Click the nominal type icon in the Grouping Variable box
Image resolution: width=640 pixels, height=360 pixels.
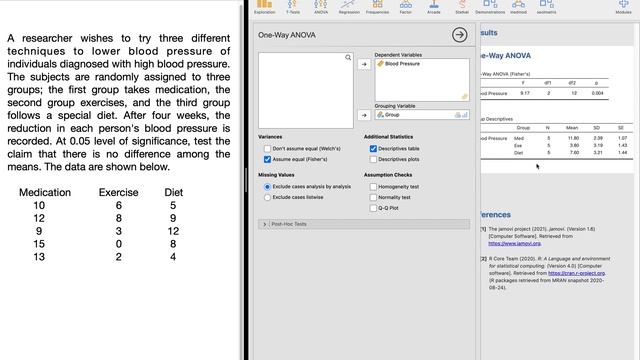tap(458, 115)
